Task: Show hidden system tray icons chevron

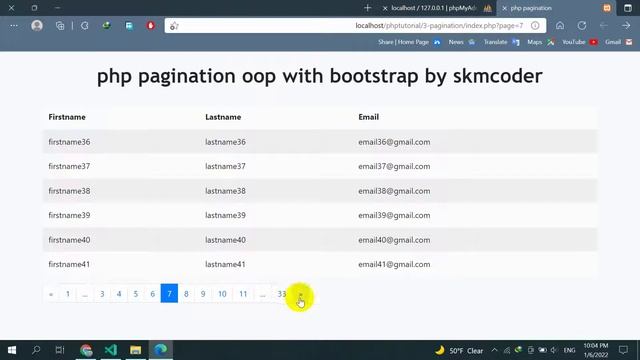Action: coord(494,350)
